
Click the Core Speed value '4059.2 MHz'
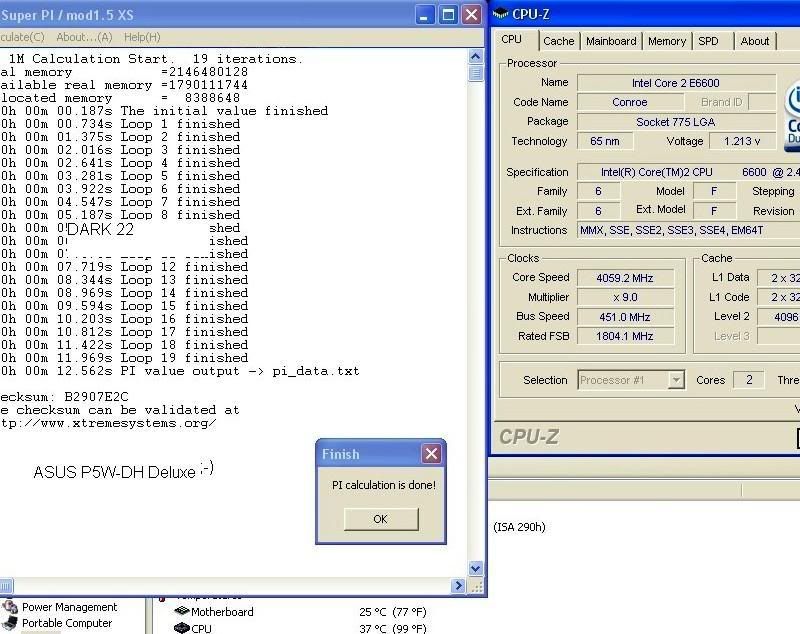click(625, 278)
